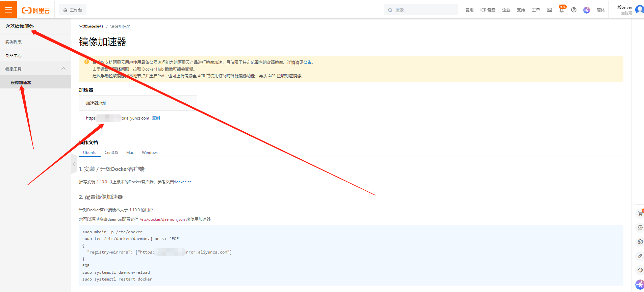Open the settings gear floating icon

pyautogui.click(x=640, y=242)
